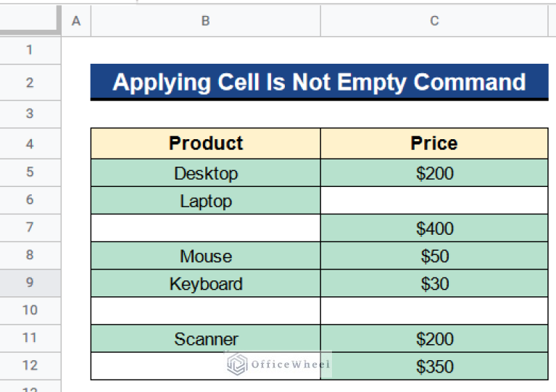Click the $50 price cell
This screenshot has height=392, width=556.
(434, 256)
